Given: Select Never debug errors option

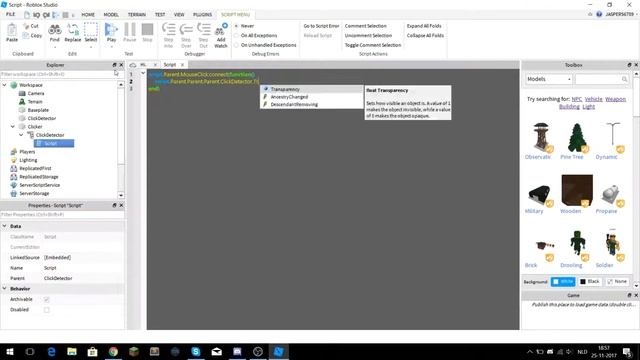Looking at the screenshot, I should [236, 26].
